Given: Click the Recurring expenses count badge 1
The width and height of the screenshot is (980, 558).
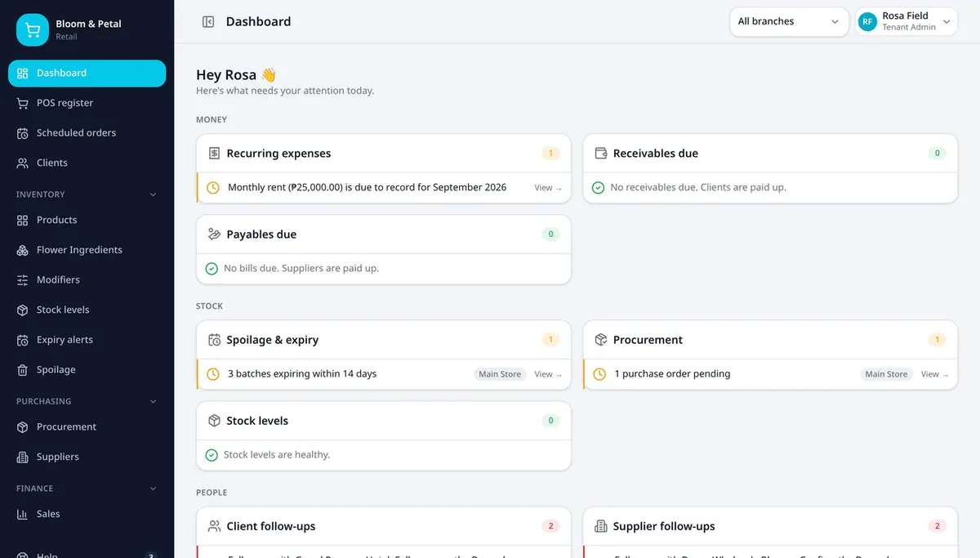Looking at the screenshot, I should pyautogui.click(x=550, y=154).
